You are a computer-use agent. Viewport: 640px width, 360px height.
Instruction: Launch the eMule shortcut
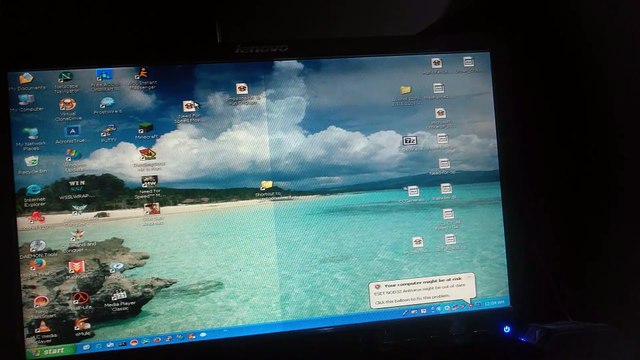82,327
